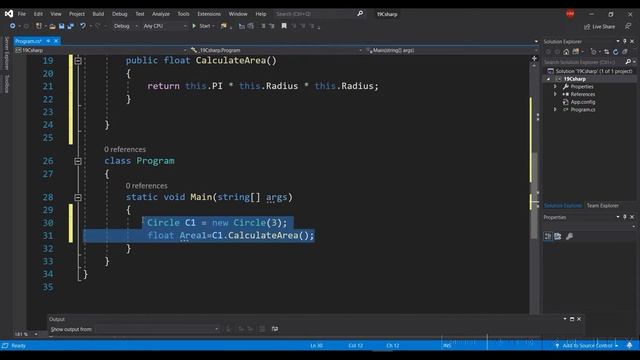The image size is (640, 360).
Task: Click the Toolbox side tab
Action: pos(7,84)
